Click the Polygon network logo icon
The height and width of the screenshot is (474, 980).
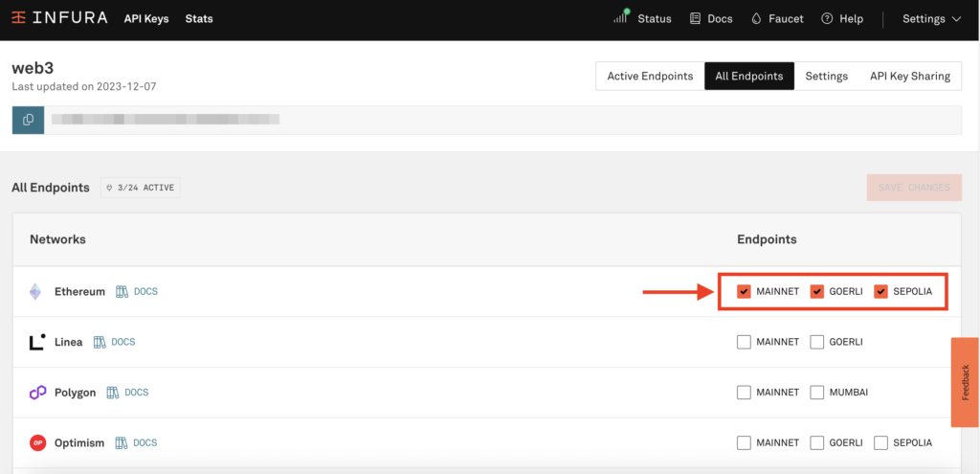pyautogui.click(x=37, y=393)
